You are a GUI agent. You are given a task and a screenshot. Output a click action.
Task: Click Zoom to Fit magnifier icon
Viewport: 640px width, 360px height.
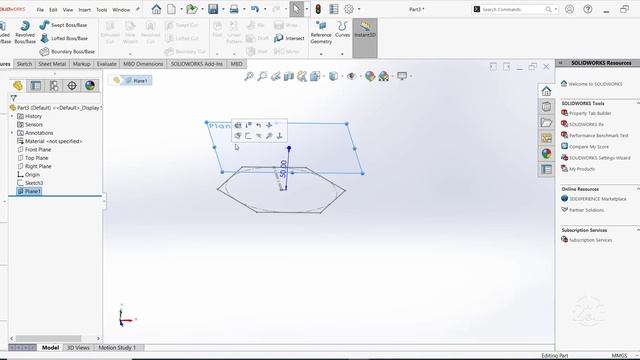(249, 76)
